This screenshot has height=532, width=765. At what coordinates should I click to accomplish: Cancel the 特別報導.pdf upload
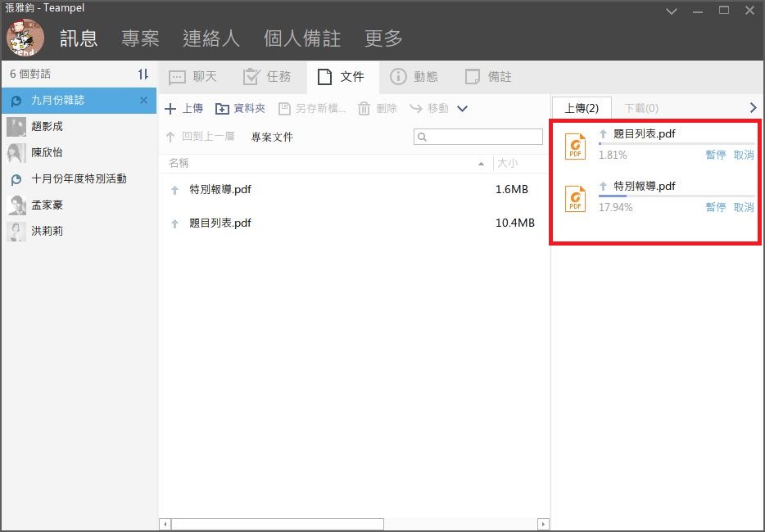744,208
